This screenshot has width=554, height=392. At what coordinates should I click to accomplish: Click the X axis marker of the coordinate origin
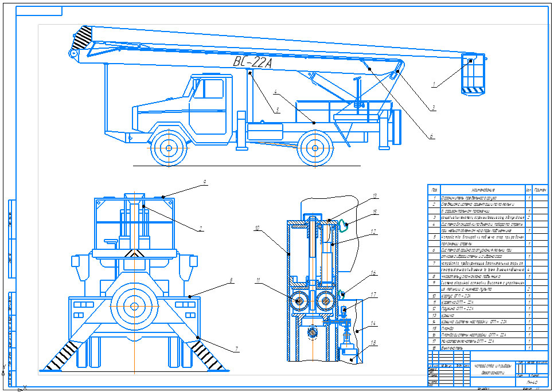click(25, 387)
